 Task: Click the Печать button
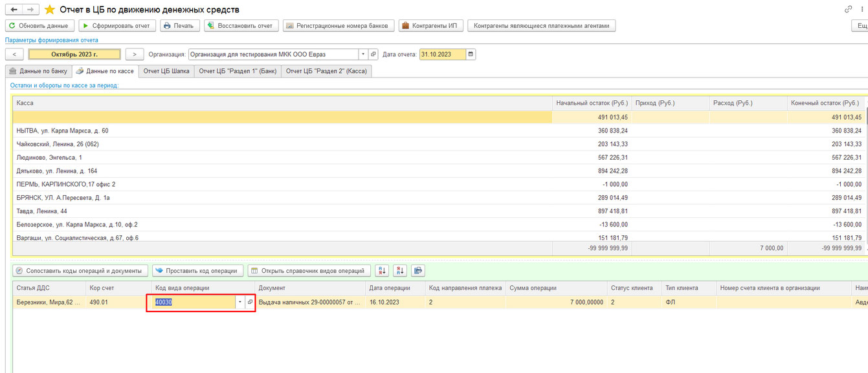[x=179, y=26]
